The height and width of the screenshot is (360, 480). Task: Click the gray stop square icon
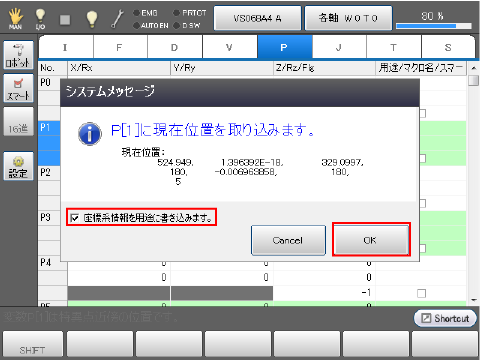(65, 20)
